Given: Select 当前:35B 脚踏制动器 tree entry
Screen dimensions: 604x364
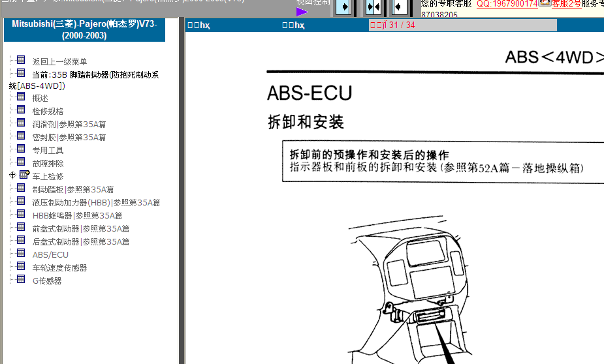Looking at the screenshot, I should [84, 80].
